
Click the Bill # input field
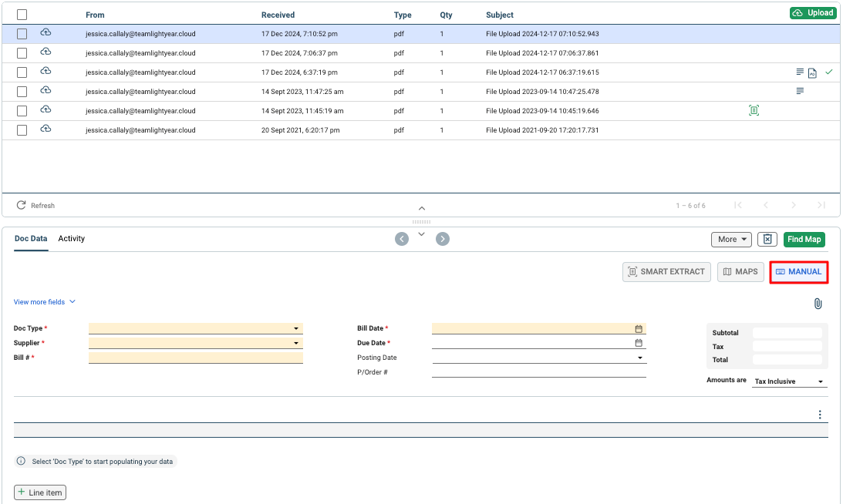pyautogui.click(x=196, y=358)
